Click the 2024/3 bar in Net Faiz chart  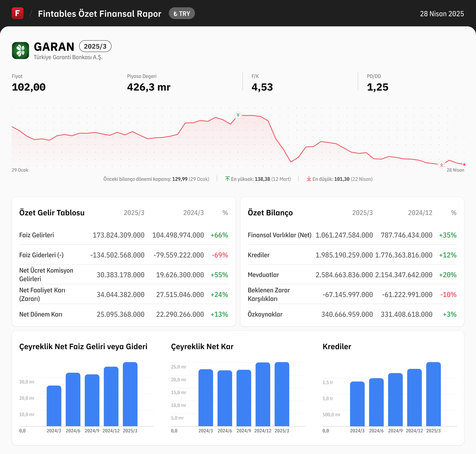tap(54, 406)
